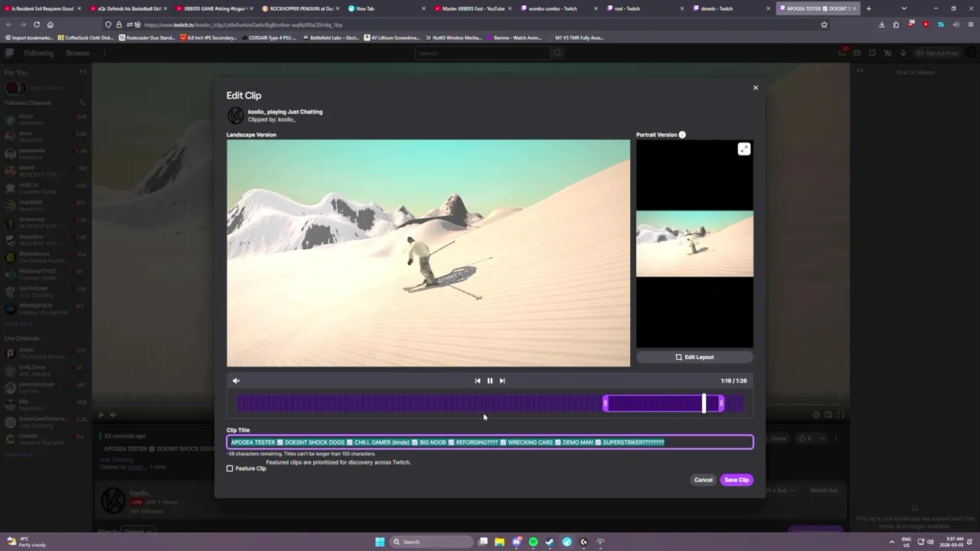Open Twitch Following page
Viewport: 980px width, 551px height.
click(x=38, y=53)
